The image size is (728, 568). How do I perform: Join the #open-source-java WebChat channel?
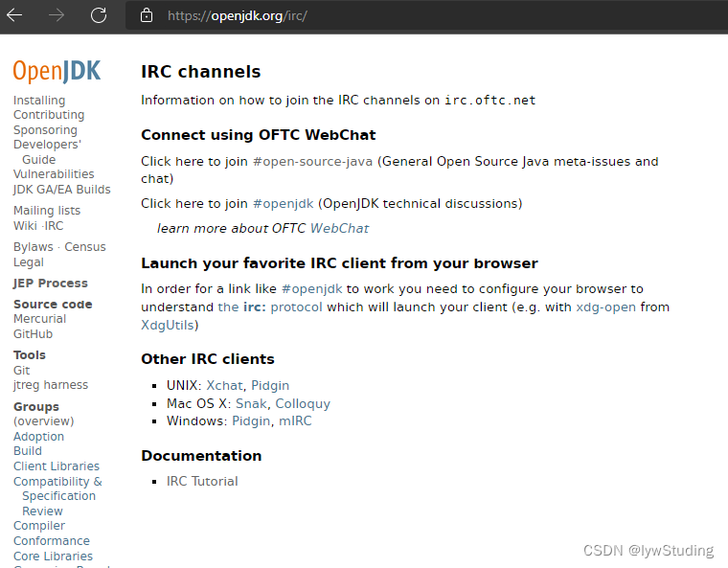tap(312, 162)
